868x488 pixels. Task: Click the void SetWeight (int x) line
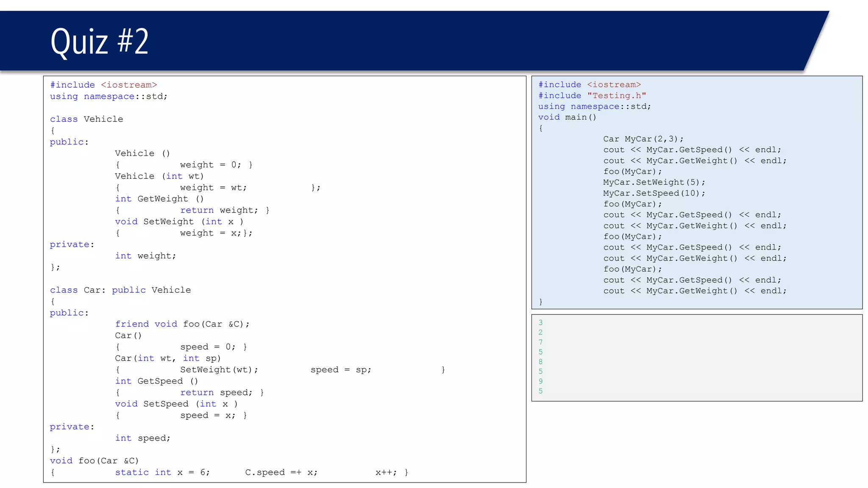[179, 222]
